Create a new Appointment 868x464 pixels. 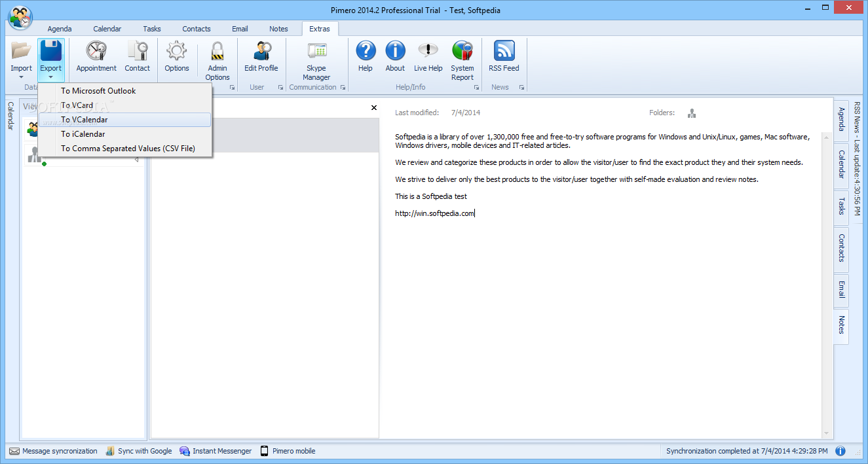point(96,57)
